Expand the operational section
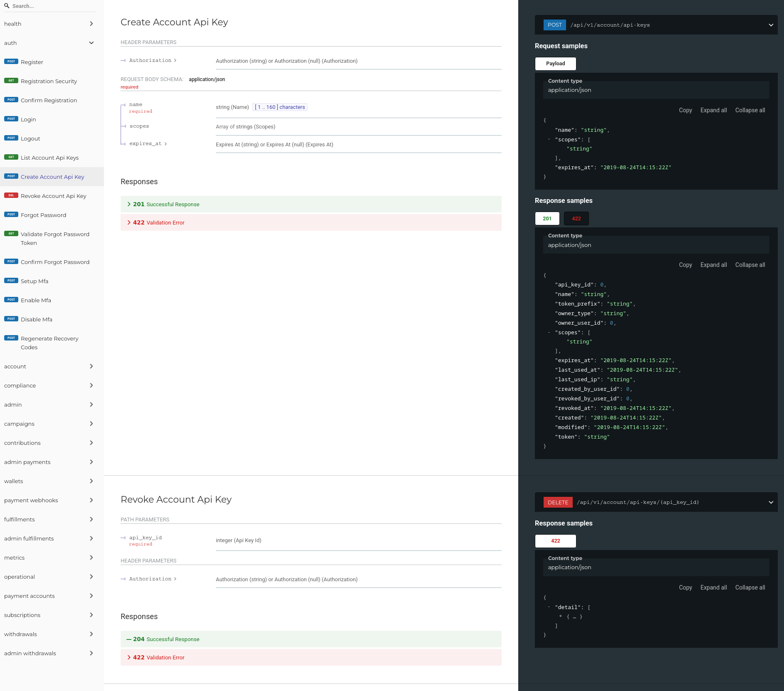The width and height of the screenshot is (784, 691). tap(52, 577)
